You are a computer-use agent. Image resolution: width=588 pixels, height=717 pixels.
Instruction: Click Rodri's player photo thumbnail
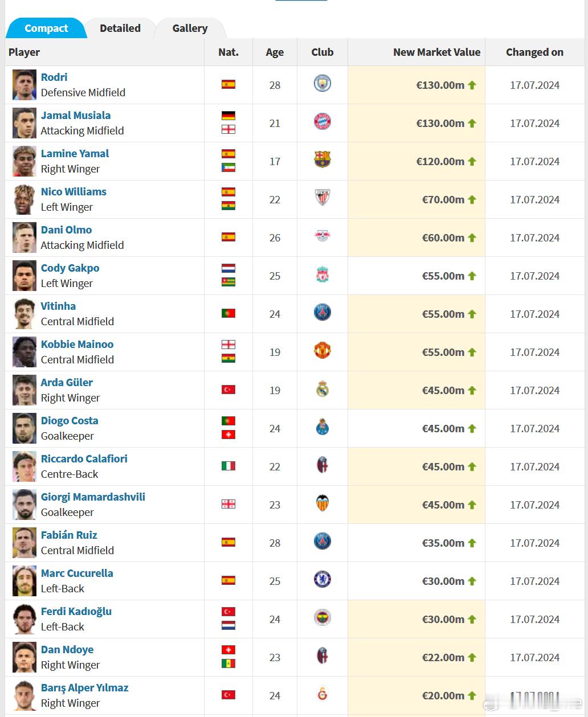tap(24, 85)
